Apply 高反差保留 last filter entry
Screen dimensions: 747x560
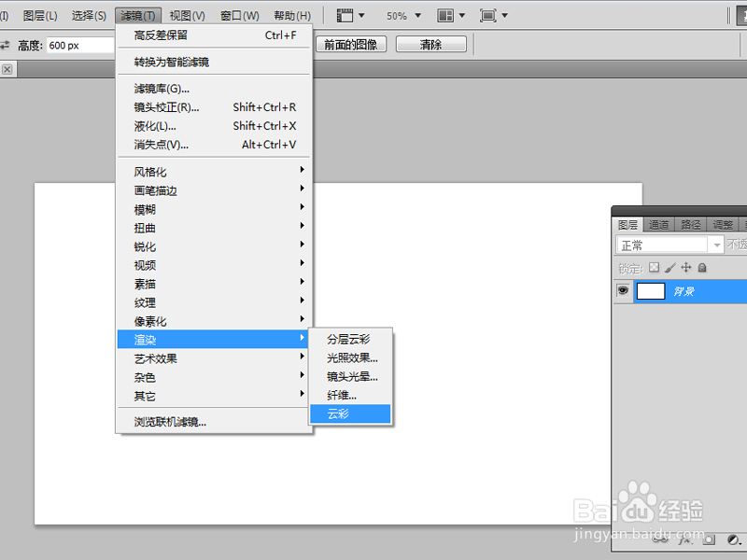click(215, 35)
